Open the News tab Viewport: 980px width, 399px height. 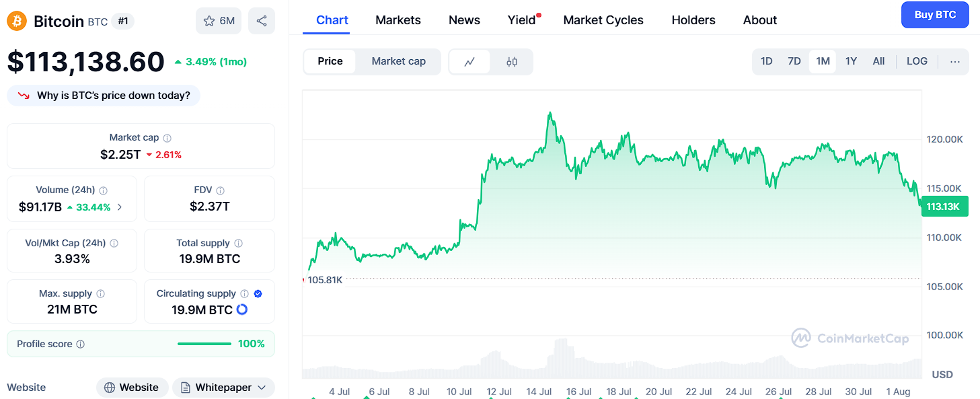click(464, 20)
